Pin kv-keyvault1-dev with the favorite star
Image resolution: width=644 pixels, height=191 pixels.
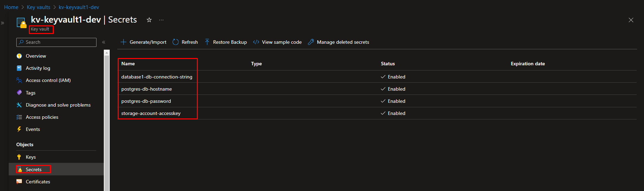click(x=149, y=20)
